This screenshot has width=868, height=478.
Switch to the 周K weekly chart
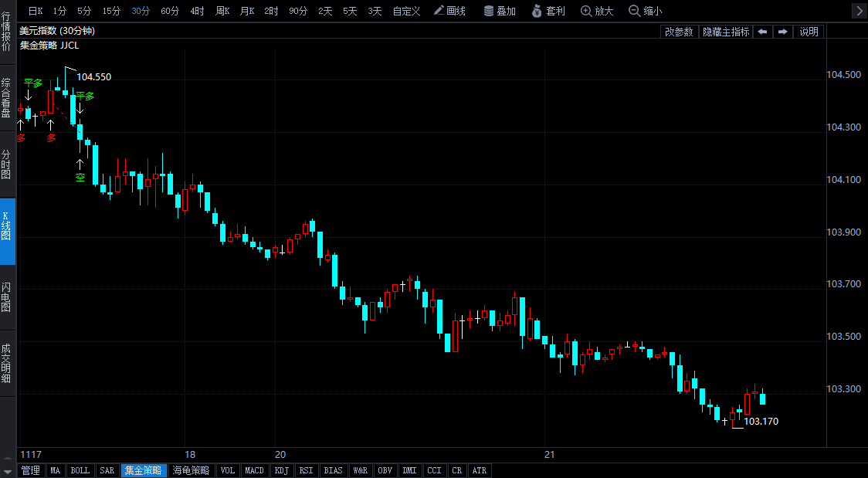(x=222, y=11)
